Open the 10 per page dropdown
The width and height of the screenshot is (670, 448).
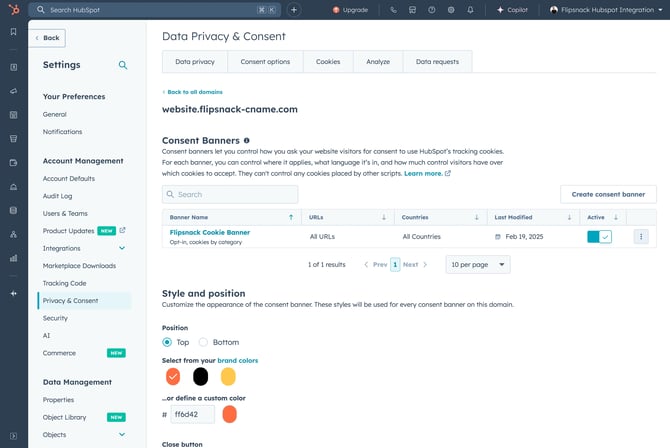(477, 265)
